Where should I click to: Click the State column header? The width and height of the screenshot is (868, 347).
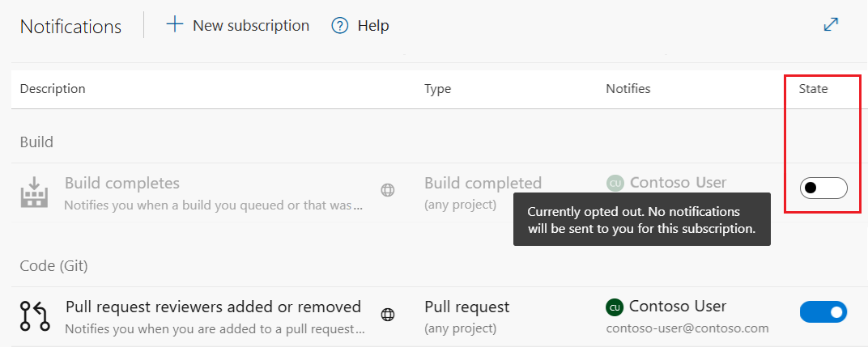[x=813, y=89]
